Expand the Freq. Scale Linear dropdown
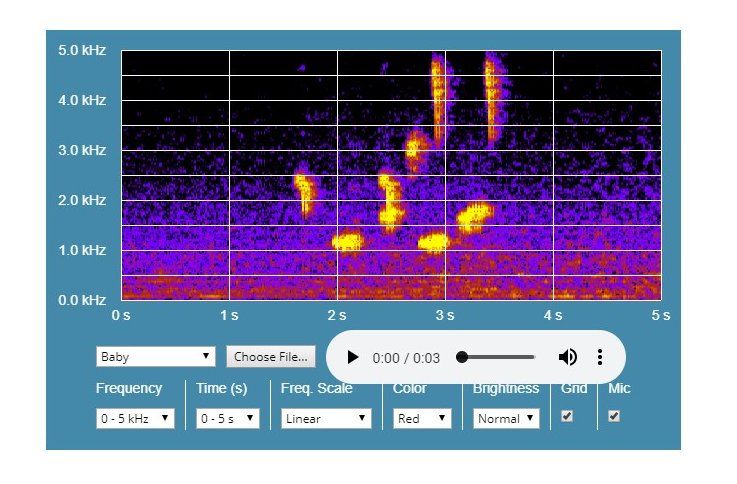The width and height of the screenshot is (737, 484). [325, 419]
